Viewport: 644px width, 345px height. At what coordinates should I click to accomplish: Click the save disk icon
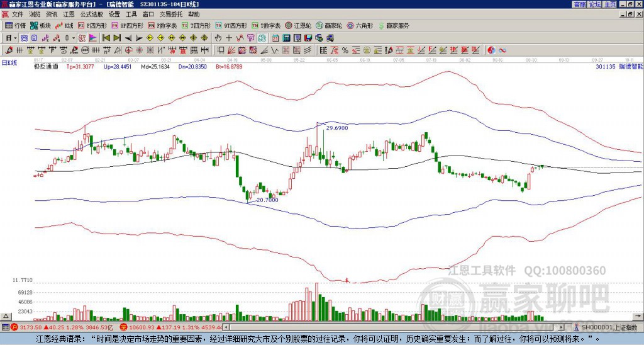point(308,38)
